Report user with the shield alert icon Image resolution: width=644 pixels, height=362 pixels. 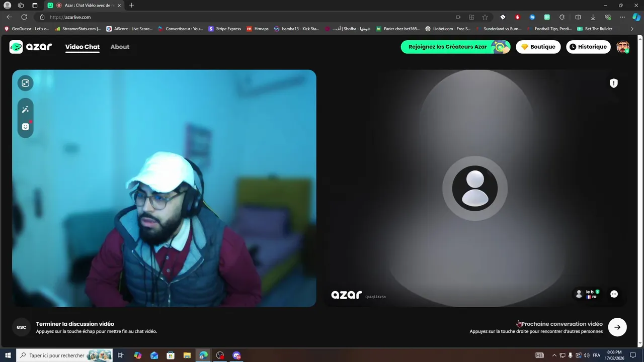click(613, 83)
